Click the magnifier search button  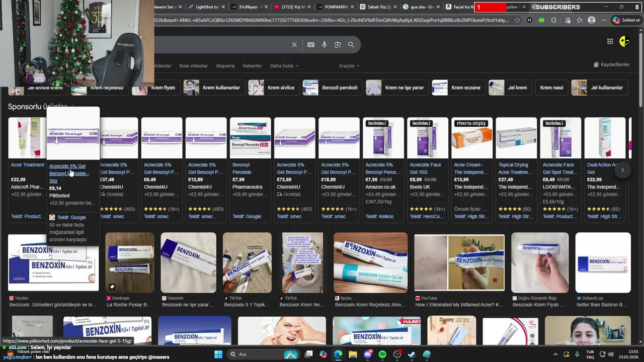(x=351, y=45)
